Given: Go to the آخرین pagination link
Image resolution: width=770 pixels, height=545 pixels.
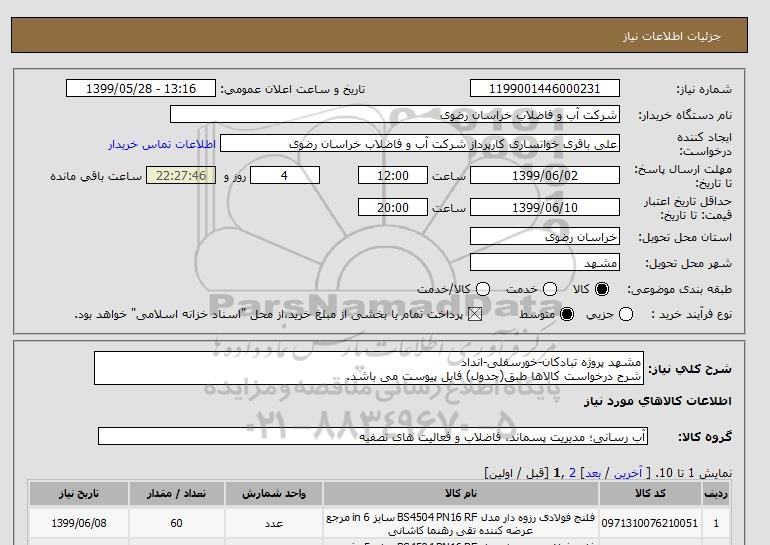Looking at the screenshot, I should (628, 473).
